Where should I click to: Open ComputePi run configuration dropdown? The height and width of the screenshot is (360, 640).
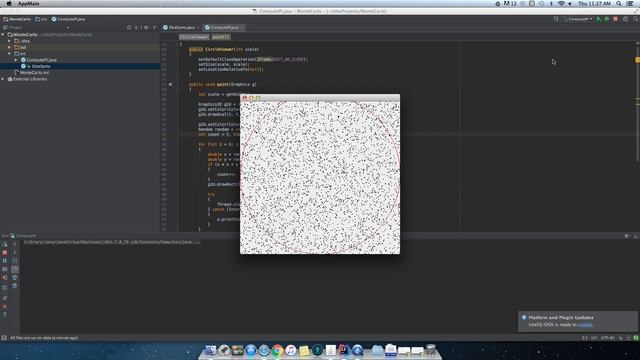click(578, 19)
